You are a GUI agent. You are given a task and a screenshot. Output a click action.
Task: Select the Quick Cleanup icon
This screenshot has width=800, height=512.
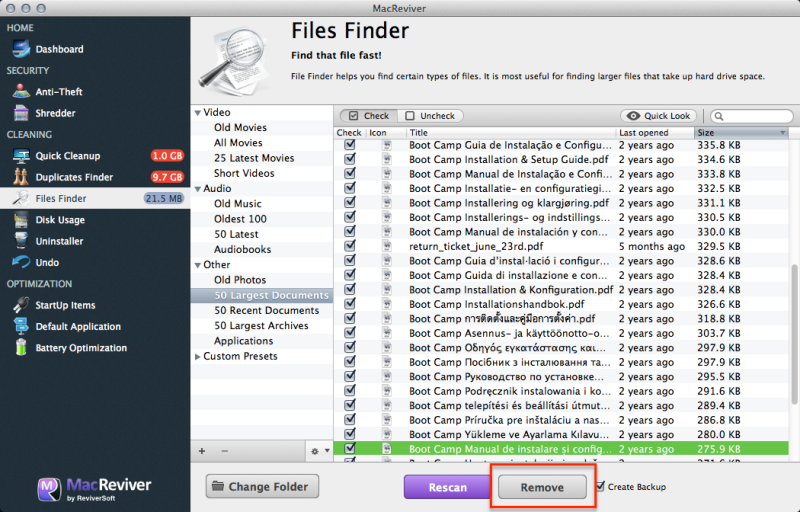(x=21, y=156)
